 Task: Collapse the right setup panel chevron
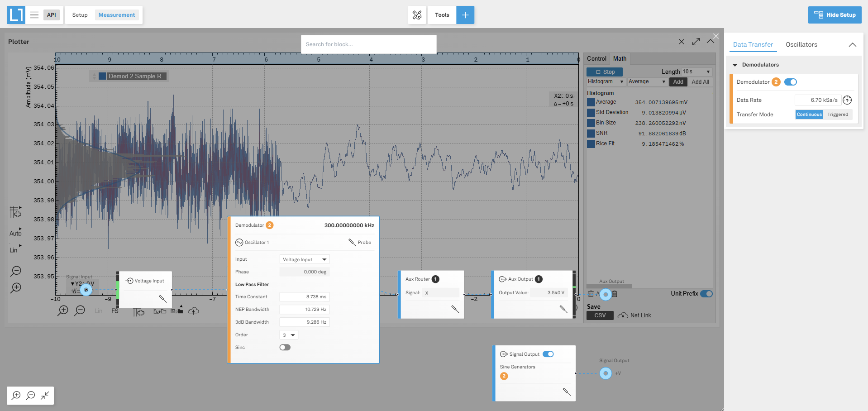853,44
